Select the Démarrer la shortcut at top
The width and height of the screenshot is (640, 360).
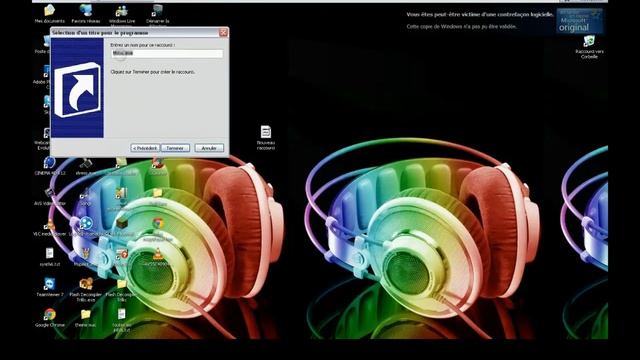pos(158,15)
